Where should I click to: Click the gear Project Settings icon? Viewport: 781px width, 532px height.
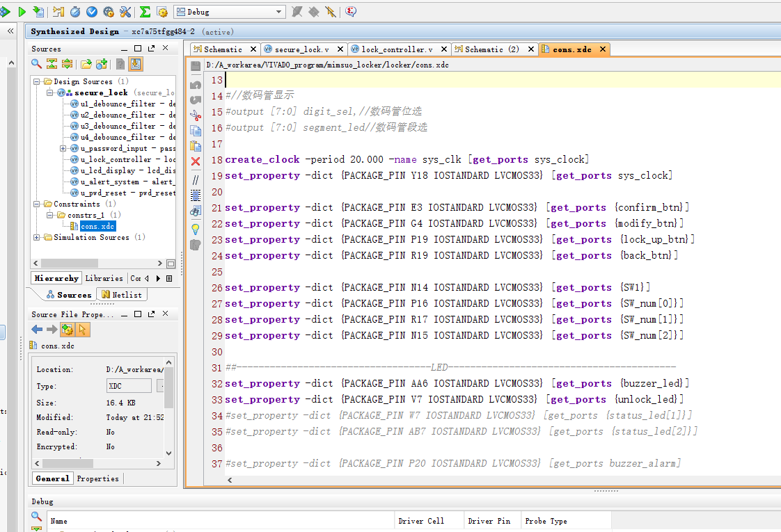coord(109,11)
